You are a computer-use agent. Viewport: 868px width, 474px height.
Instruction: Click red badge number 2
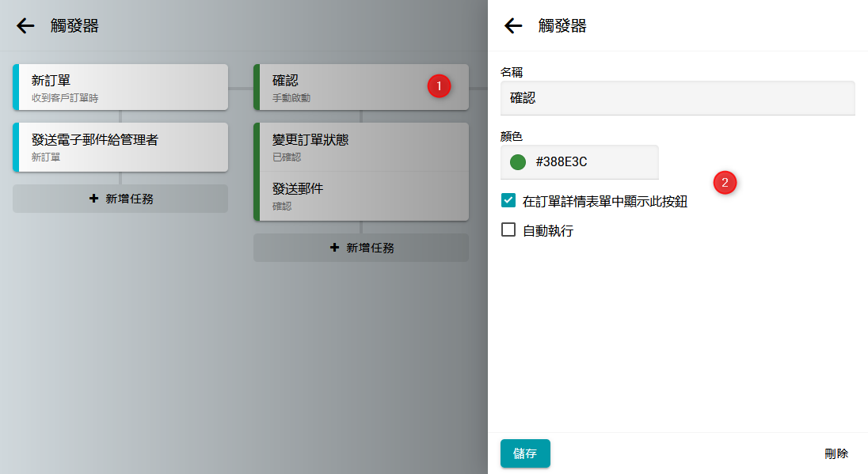pyautogui.click(x=725, y=183)
